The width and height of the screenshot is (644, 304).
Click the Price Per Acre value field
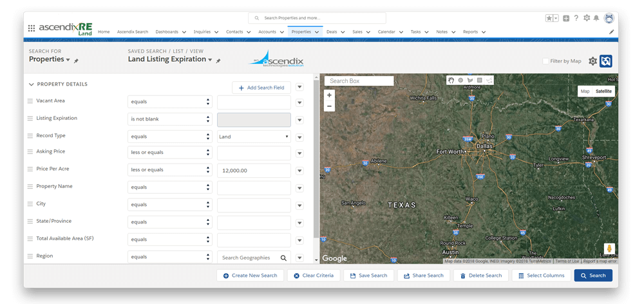tap(254, 170)
